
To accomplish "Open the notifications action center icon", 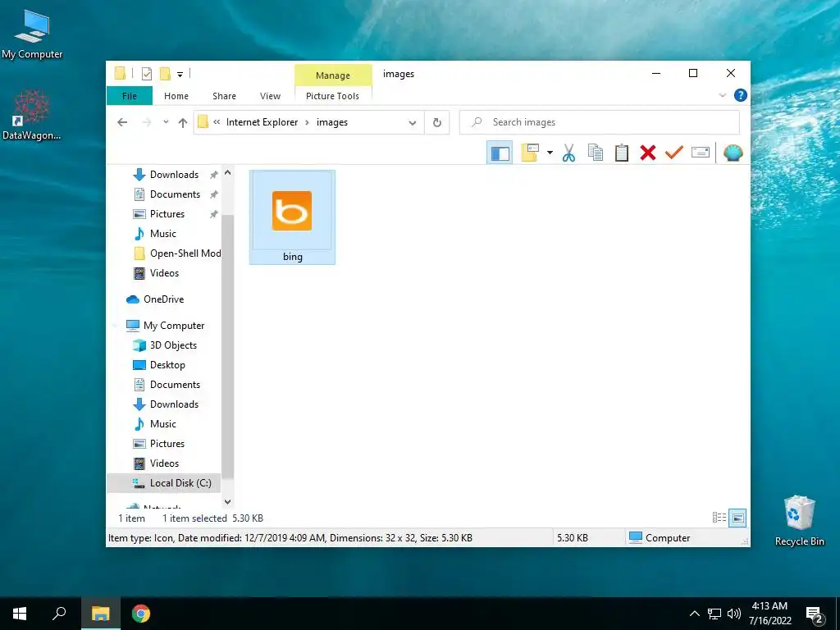I will pos(815,614).
